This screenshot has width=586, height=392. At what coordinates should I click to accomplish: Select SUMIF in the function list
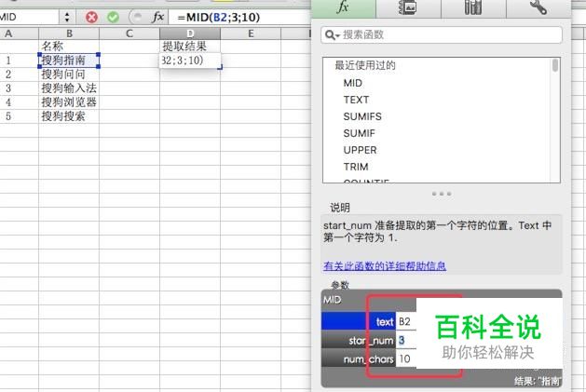tap(359, 133)
